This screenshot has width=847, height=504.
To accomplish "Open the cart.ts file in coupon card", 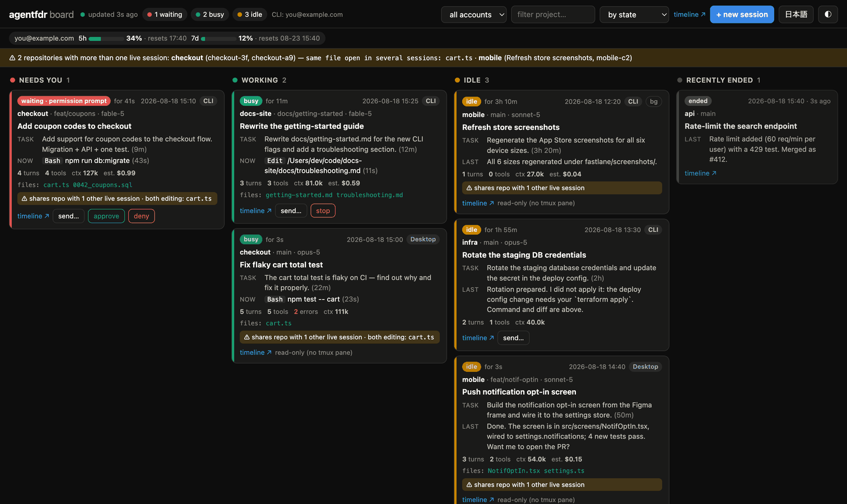I will (57, 185).
